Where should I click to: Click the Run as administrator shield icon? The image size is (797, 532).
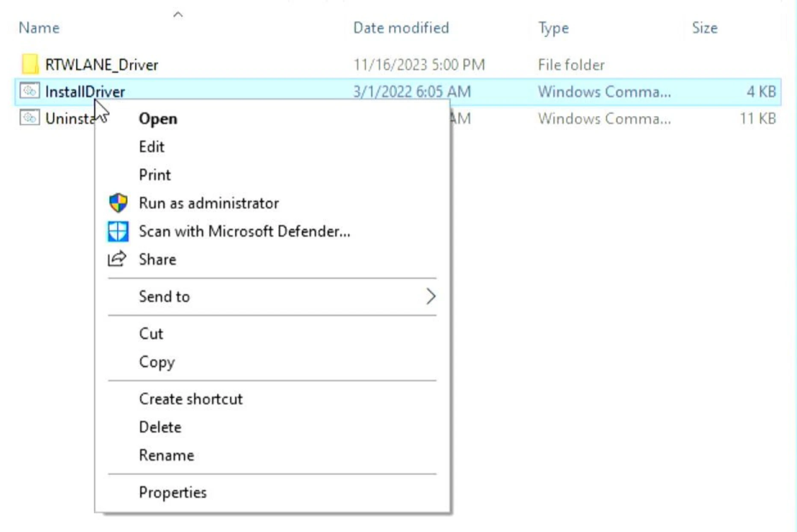[x=118, y=203]
